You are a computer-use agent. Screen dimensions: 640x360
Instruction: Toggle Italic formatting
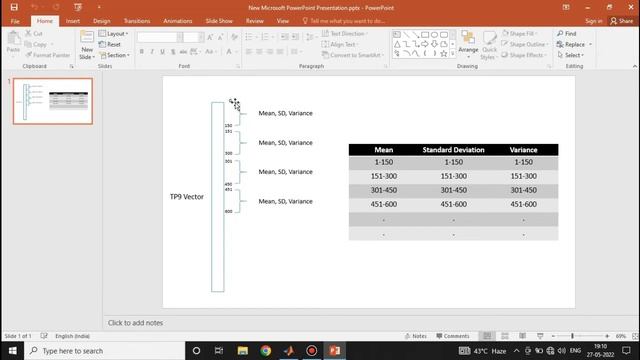pos(152,52)
